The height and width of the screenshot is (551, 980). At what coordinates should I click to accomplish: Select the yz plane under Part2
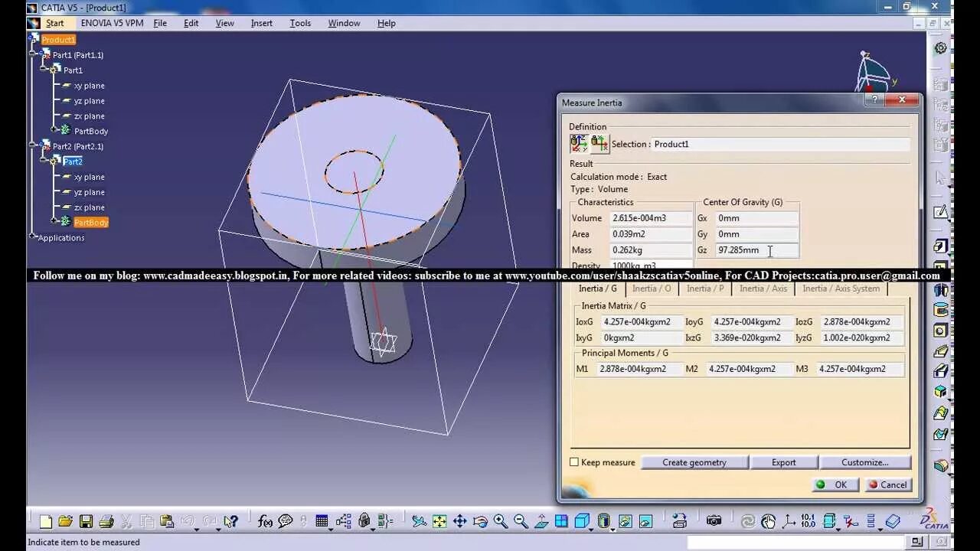click(x=89, y=192)
